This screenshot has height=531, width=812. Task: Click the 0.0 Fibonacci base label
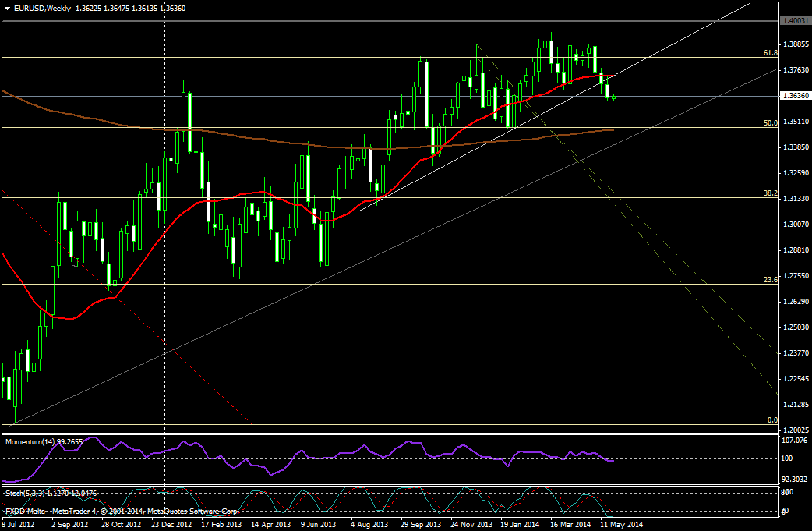772,420
